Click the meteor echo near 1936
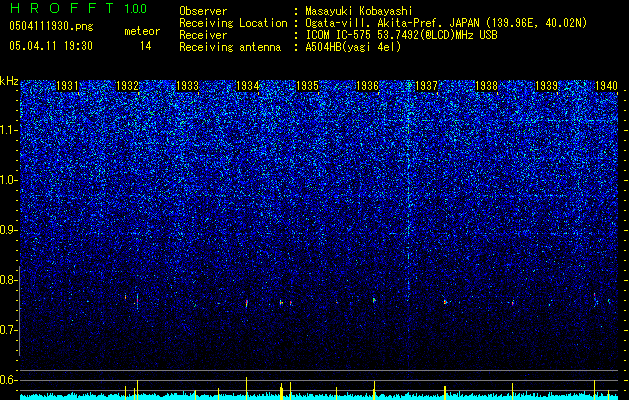629x400 pixels. coord(374,300)
